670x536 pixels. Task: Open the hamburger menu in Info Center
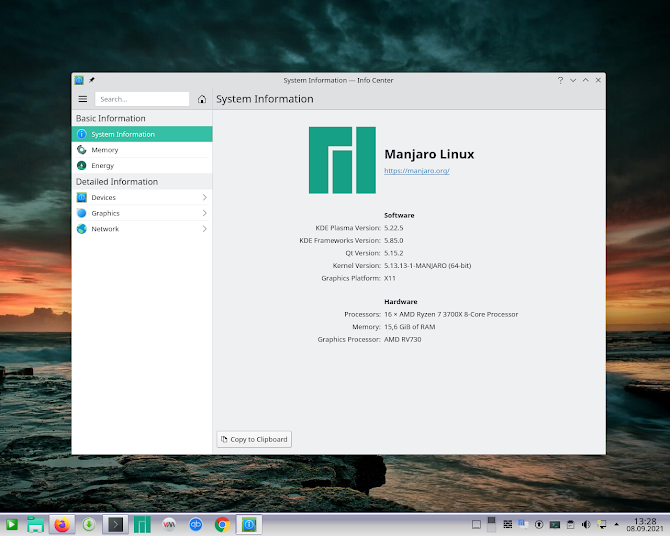pos(83,99)
